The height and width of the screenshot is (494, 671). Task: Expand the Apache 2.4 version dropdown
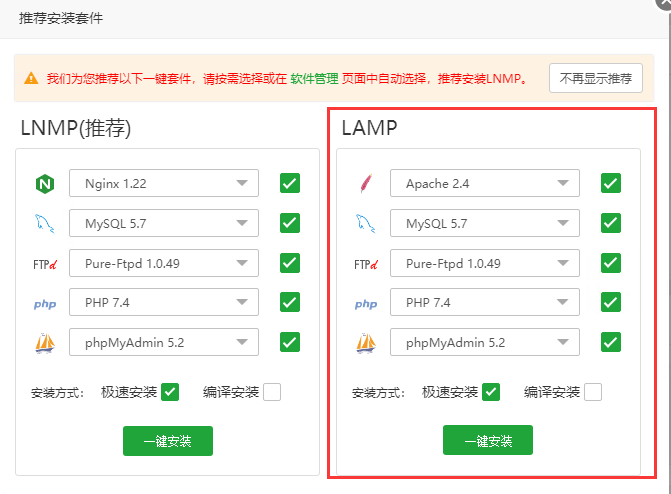485,183
